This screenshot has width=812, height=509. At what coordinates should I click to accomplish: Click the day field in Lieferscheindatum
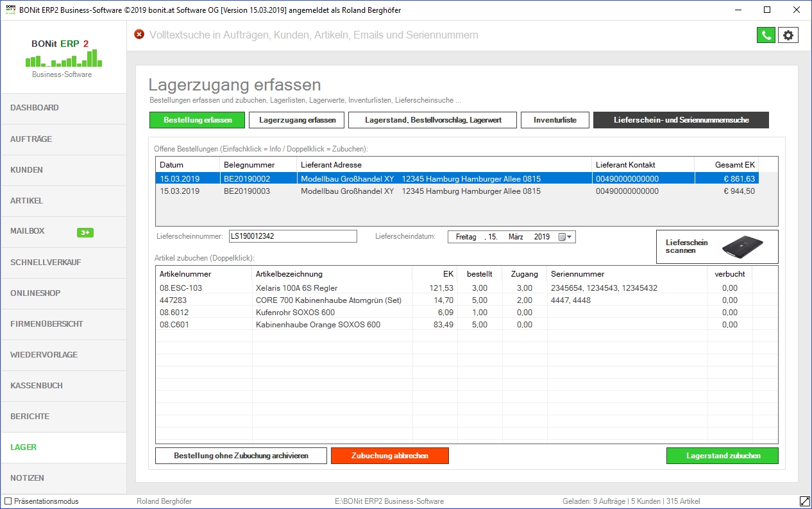pyautogui.click(x=492, y=237)
